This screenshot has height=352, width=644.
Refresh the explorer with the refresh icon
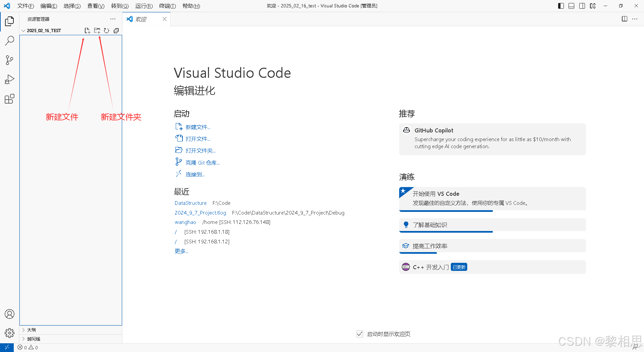click(x=106, y=31)
